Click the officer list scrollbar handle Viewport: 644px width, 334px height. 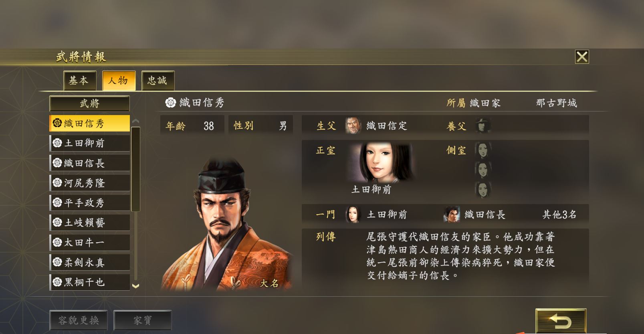[135, 169]
